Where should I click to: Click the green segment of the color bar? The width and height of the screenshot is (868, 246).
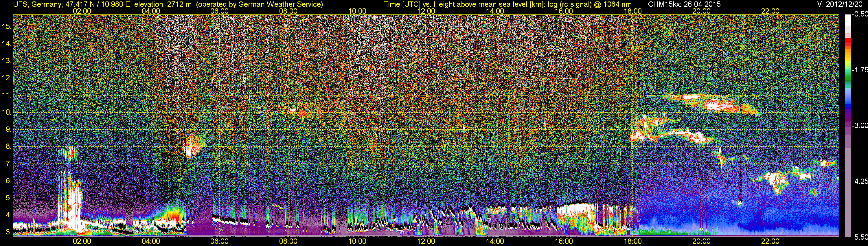848,78
